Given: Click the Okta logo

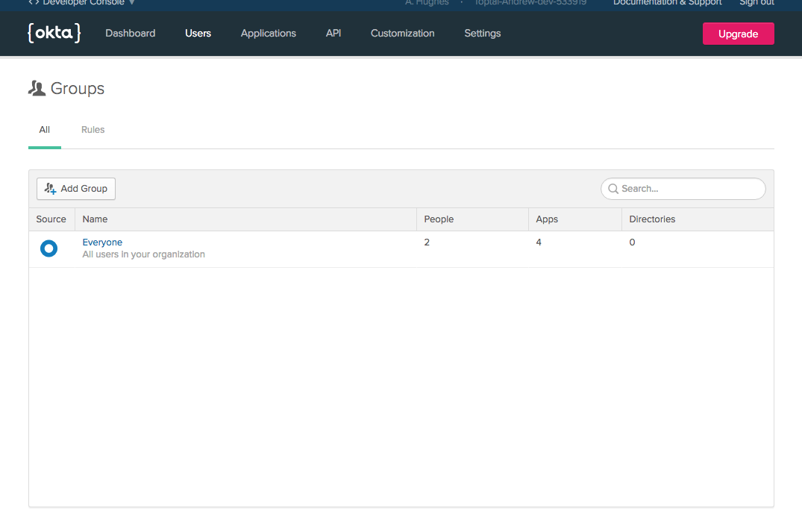Looking at the screenshot, I should tap(54, 33).
